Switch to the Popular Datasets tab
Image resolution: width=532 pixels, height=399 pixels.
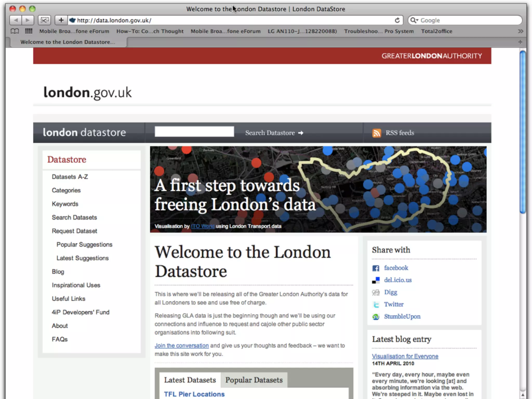[x=254, y=380]
